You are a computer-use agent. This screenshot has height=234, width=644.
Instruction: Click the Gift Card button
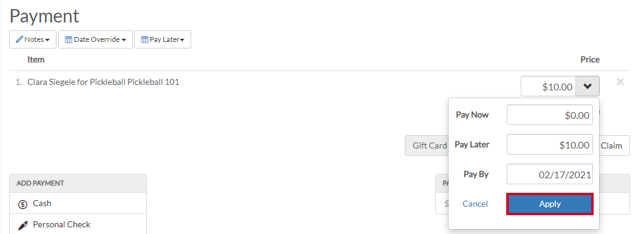(427, 145)
